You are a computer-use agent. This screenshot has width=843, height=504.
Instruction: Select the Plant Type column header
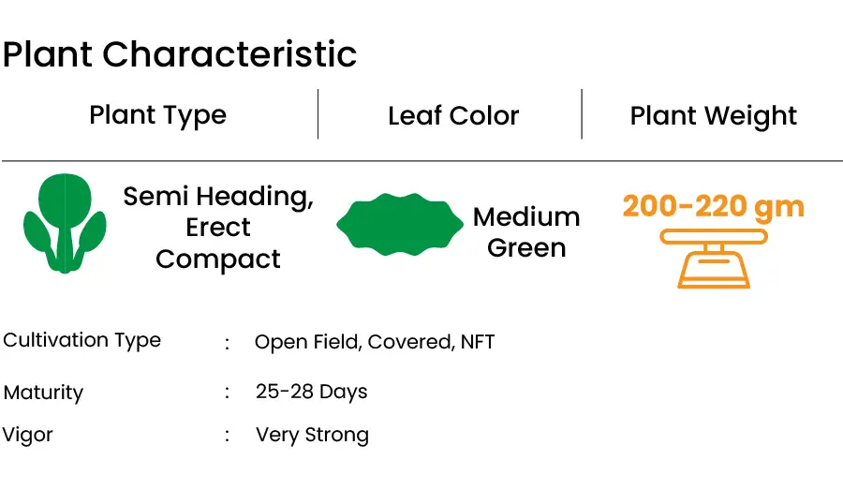tap(158, 115)
